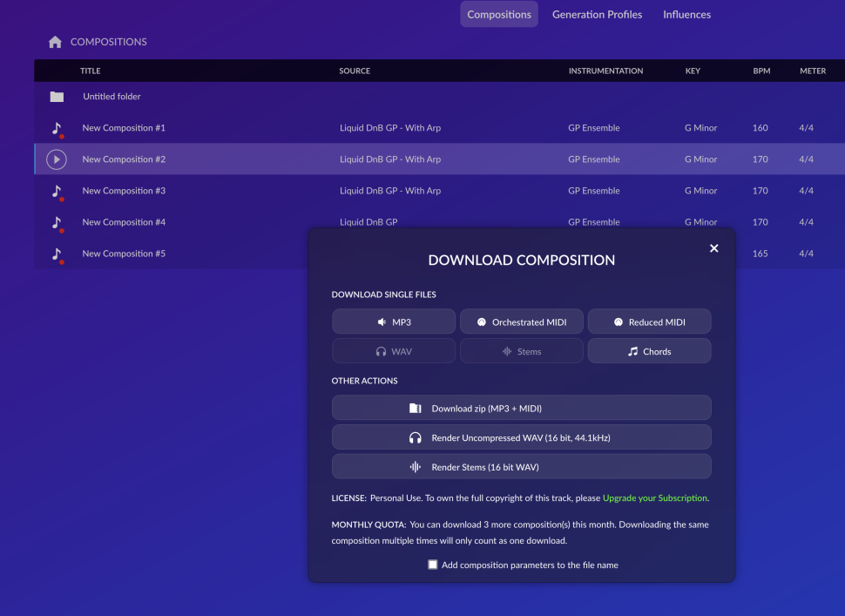Viewport: 845px width, 616px height.
Task: Click the music note icon for New Composition #4
Action: [x=57, y=223]
